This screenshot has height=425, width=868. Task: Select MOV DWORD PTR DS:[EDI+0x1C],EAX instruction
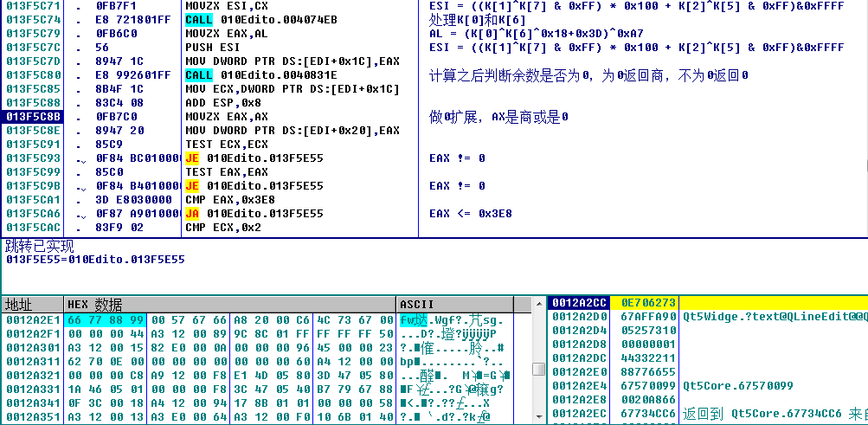click(x=293, y=61)
